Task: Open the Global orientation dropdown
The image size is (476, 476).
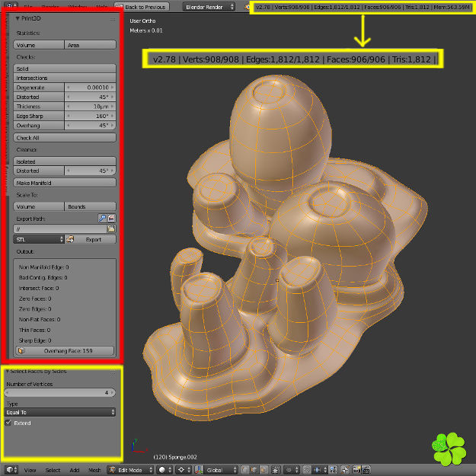Action: 220,470
